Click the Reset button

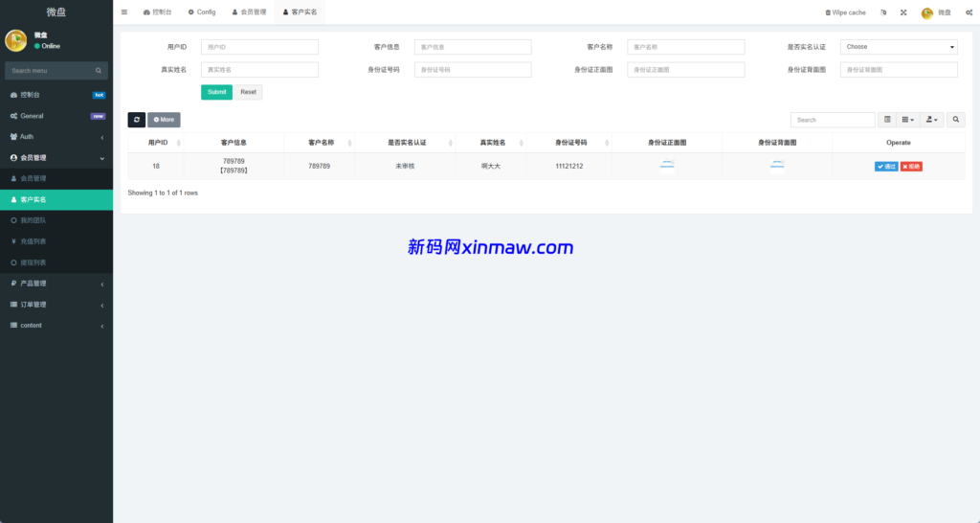click(x=248, y=92)
